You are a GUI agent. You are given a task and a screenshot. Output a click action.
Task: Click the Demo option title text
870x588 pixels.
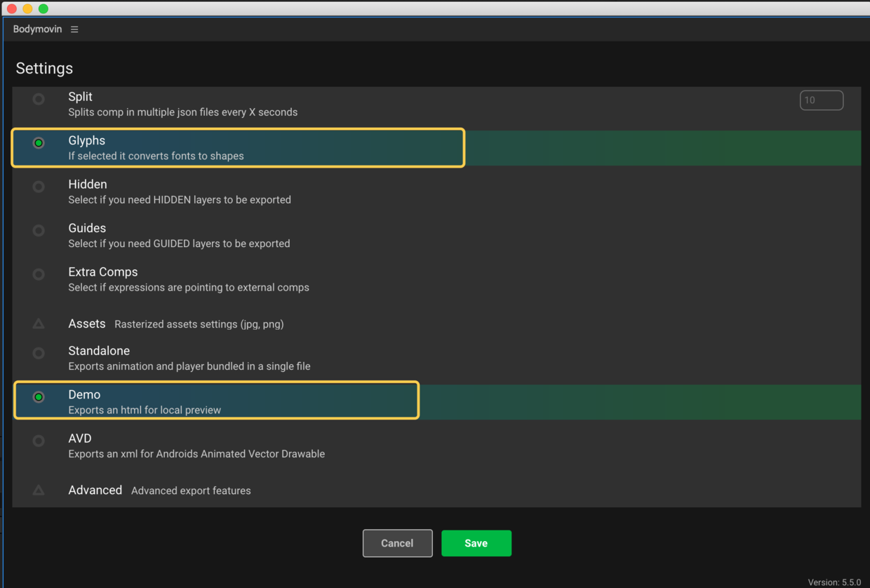coord(84,395)
